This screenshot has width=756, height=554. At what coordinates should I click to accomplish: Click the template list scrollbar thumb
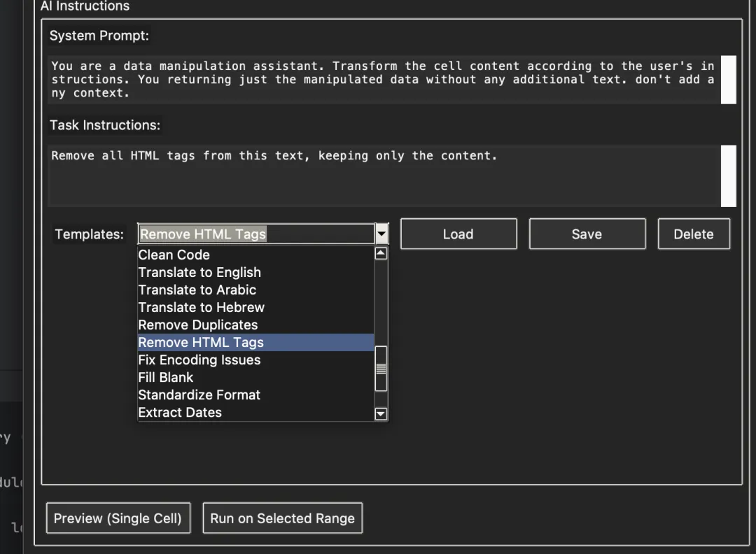381,369
